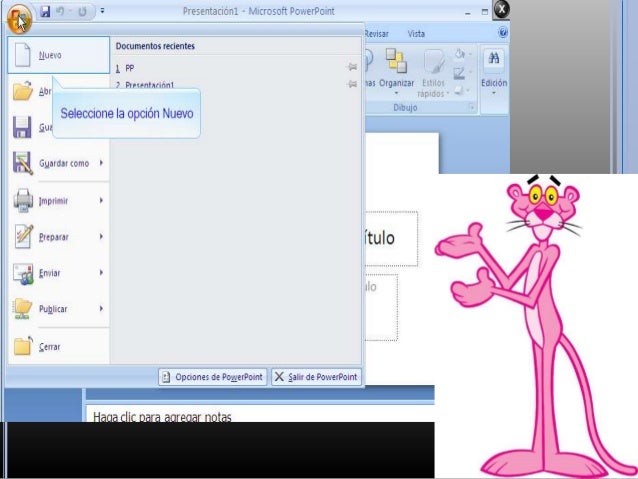The width and height of the screenshot is (638, 479).
Task: Click the Redo icon in Quick Access Toolbar
Action: (82, 11)
